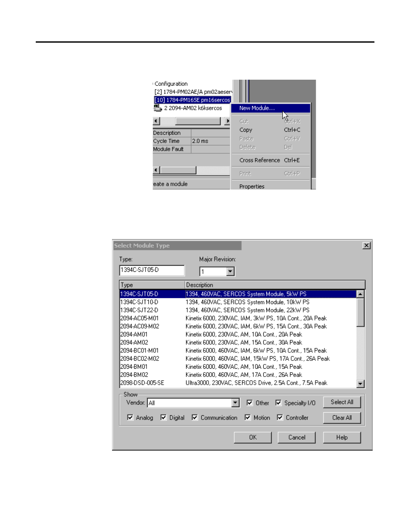Toggle the Motion checkbox
This screenshot has height=532, width=411.
pyautogui.click(x=248, y=417)
